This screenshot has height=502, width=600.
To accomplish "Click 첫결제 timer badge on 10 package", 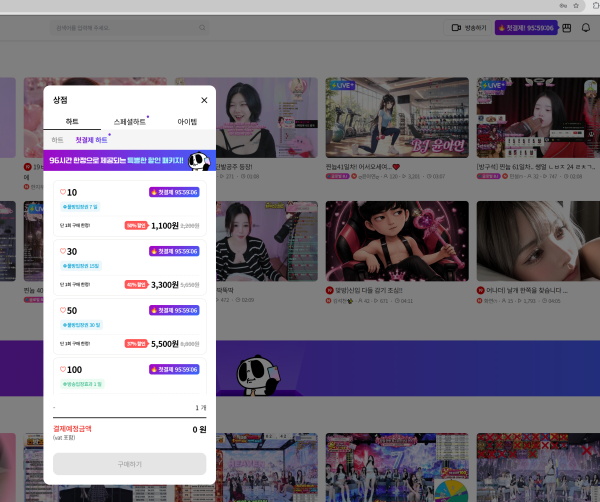I will [174, 192].
